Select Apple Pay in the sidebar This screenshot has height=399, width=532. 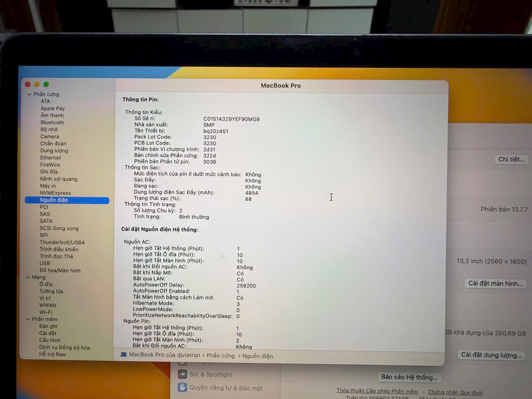coord(53,108)
